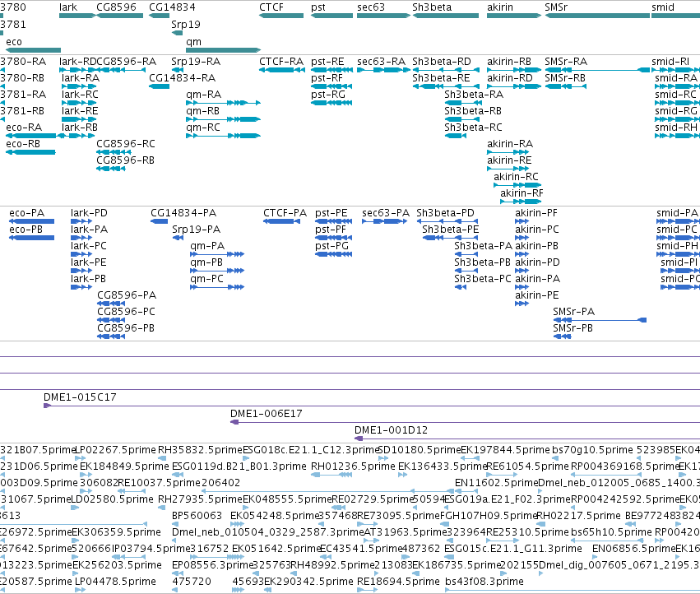
Task: Click protein Srp19-PA
Action: [178, 238]
